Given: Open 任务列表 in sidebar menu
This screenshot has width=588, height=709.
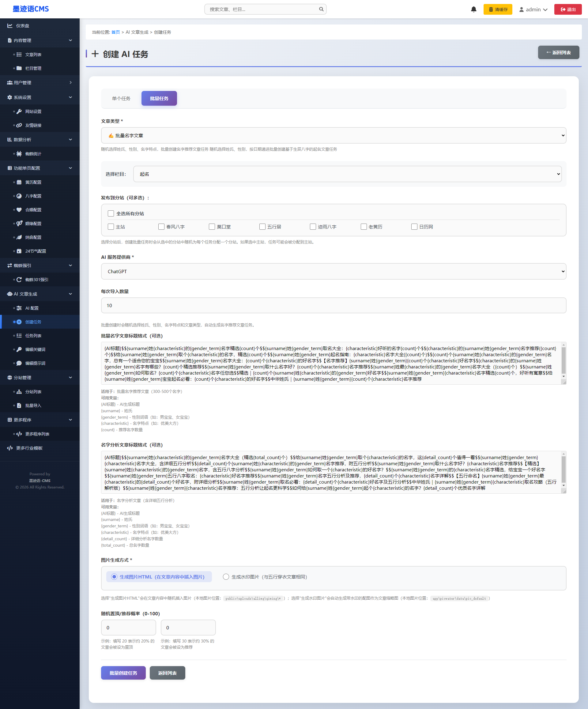Looking at the screenshot, I should [33, 336].
